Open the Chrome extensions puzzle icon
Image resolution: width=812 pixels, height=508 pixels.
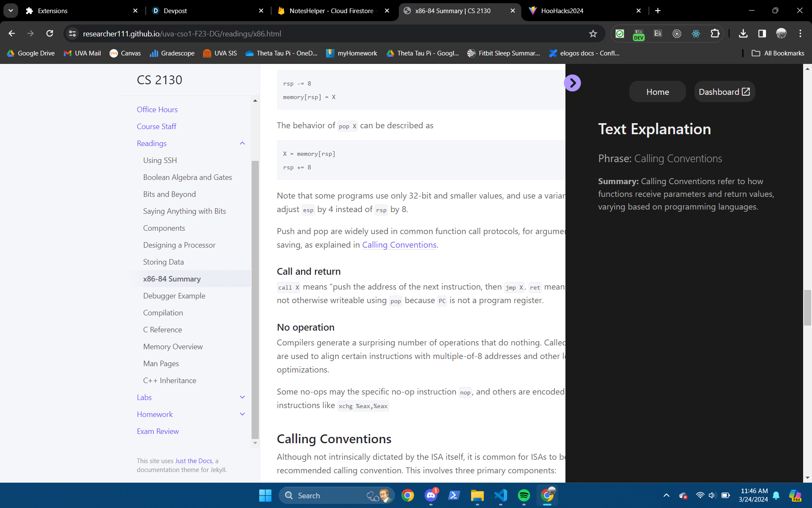click(x=715, y=33)
